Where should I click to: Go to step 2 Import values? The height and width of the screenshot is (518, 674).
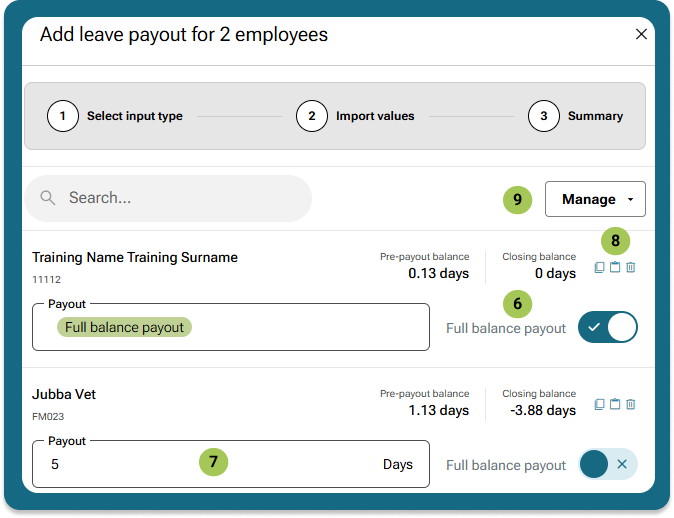[312, 116]
